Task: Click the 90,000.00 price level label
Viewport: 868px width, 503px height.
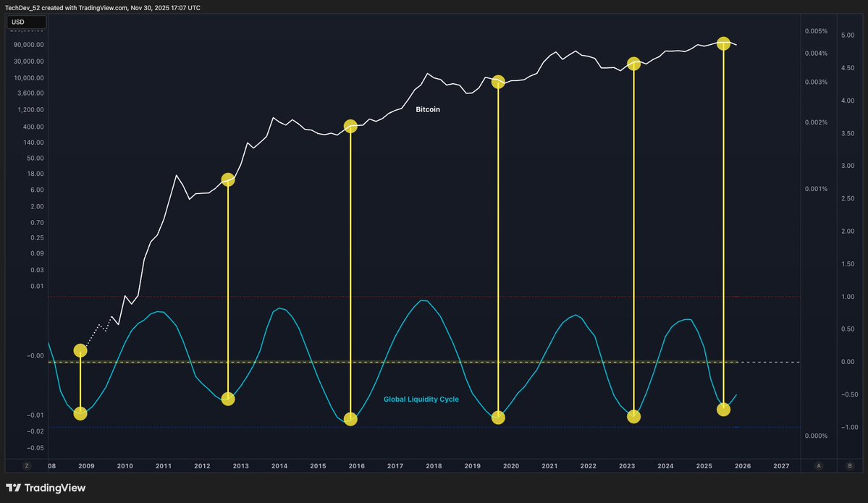Action: tap(28, 44)
